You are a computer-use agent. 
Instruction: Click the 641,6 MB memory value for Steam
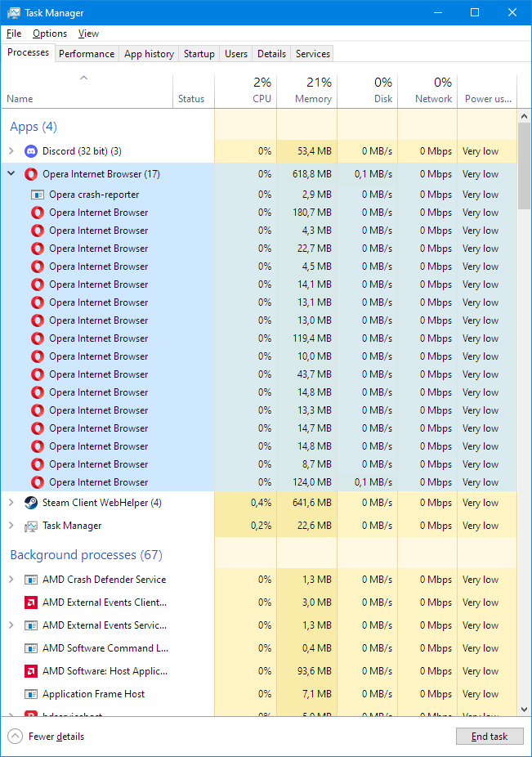point(312,503)
